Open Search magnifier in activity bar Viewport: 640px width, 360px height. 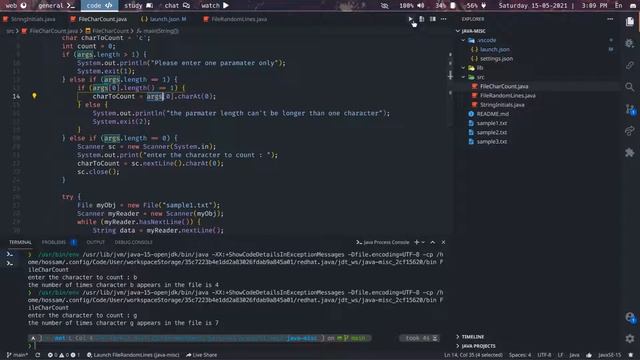[630, 87]
